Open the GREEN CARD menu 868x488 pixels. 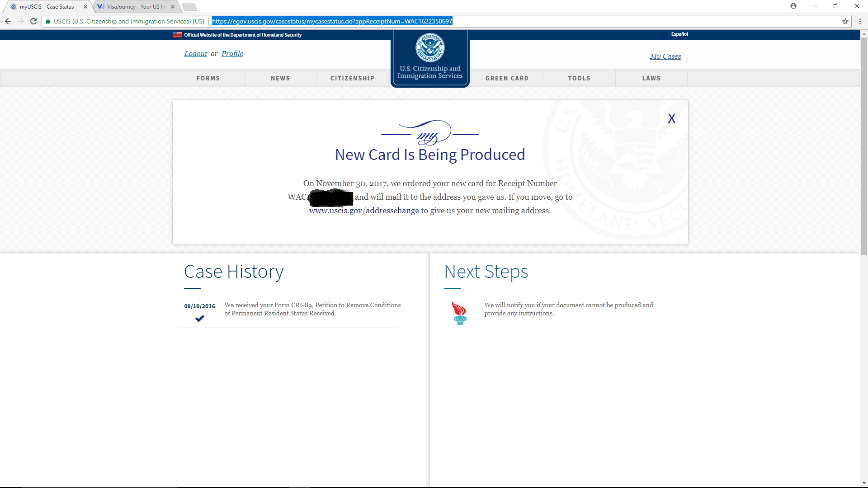507,78
